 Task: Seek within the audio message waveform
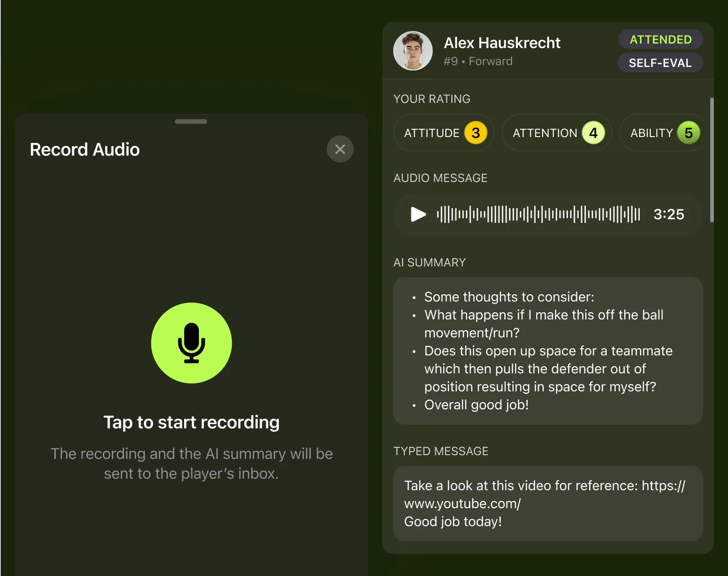click(538, 214)
